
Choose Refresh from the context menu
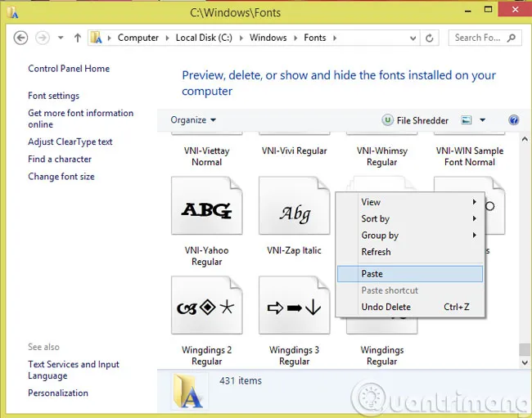pos(376,252)
